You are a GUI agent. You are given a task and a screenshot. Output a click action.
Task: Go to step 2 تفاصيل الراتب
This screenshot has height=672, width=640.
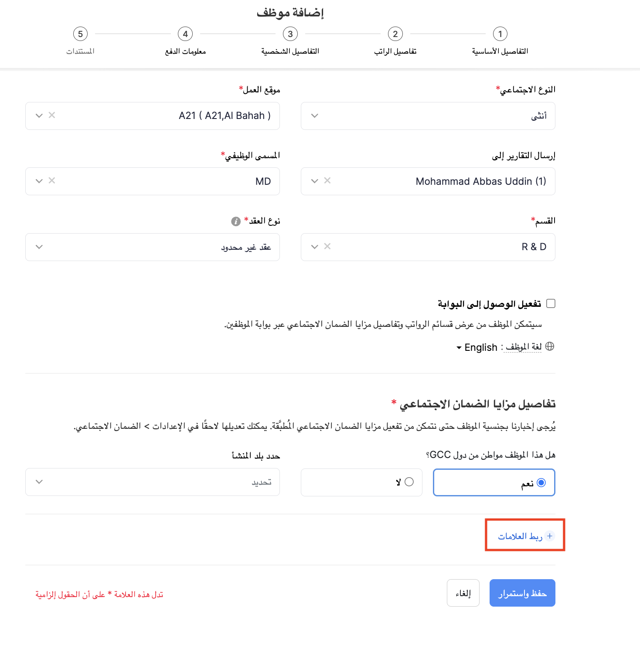[x=395, y=34]
